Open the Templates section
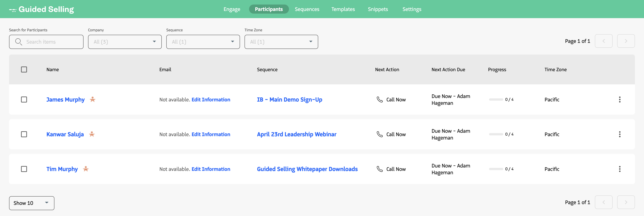 (343, 9)
